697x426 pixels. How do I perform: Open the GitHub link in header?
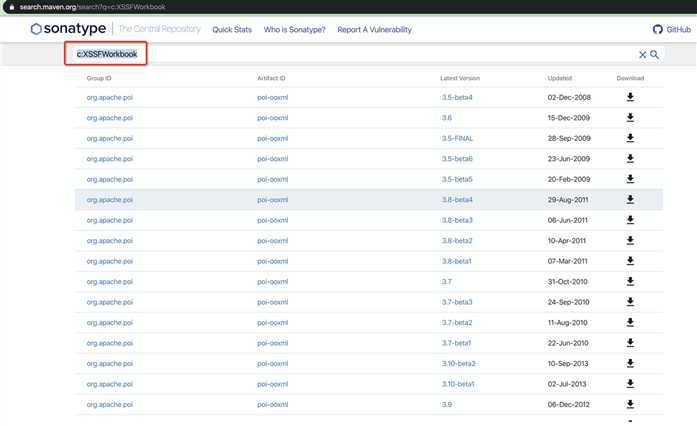pyautogui.click(x=672, y=29)
